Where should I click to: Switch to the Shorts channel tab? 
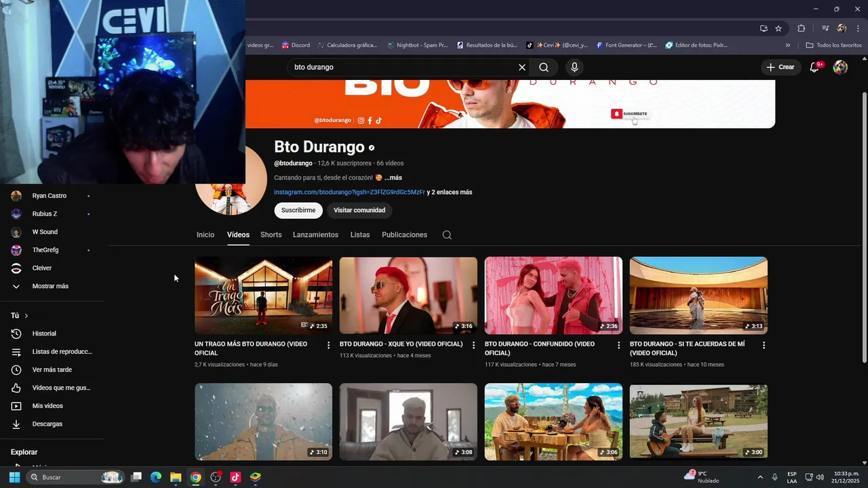click(x=271, y=235)
